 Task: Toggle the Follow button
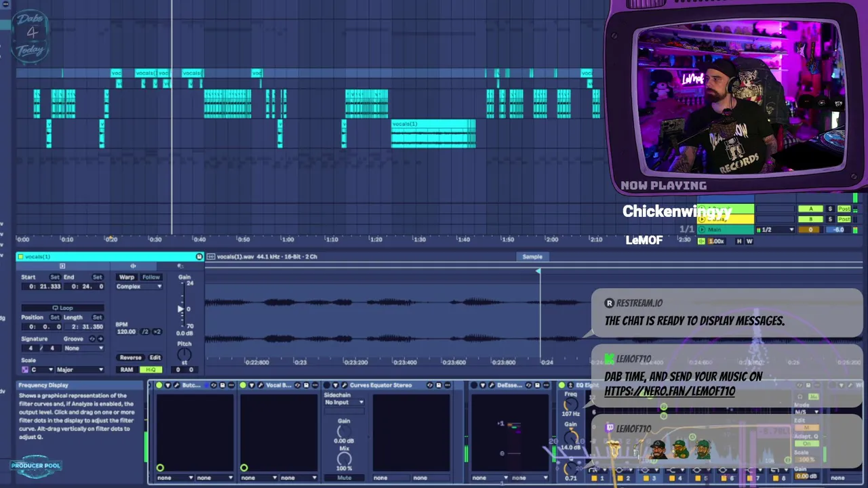151,277
